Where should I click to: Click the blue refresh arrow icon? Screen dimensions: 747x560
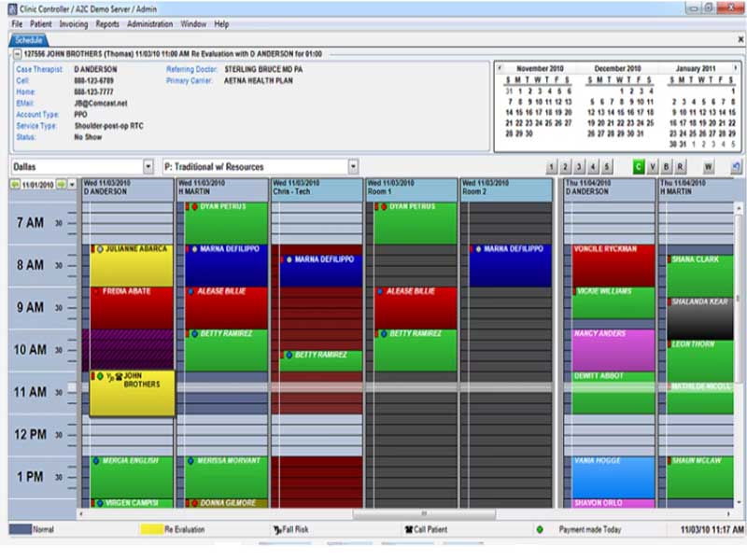(735, 167)
